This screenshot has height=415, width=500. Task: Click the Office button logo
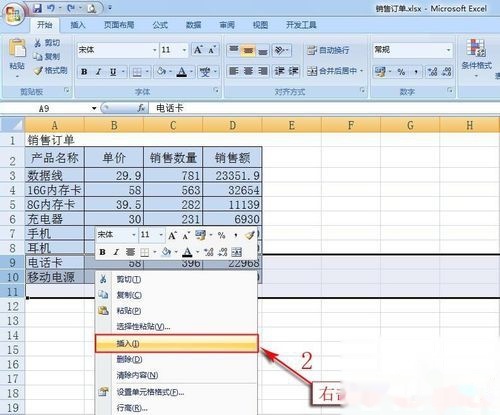coord(13,14)
